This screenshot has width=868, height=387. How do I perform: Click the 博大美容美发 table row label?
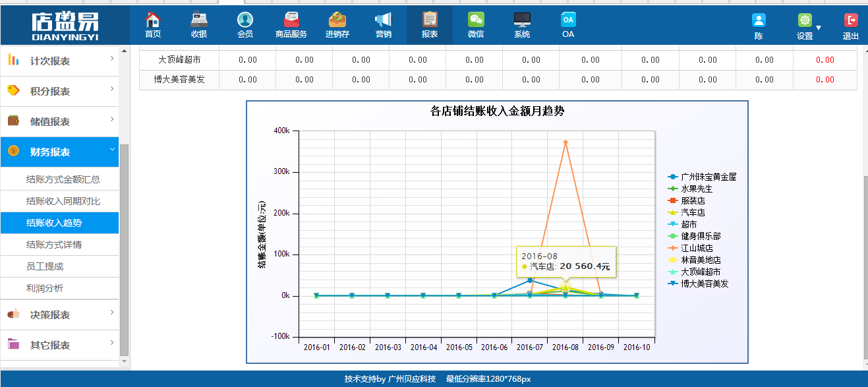coord(179,80)
